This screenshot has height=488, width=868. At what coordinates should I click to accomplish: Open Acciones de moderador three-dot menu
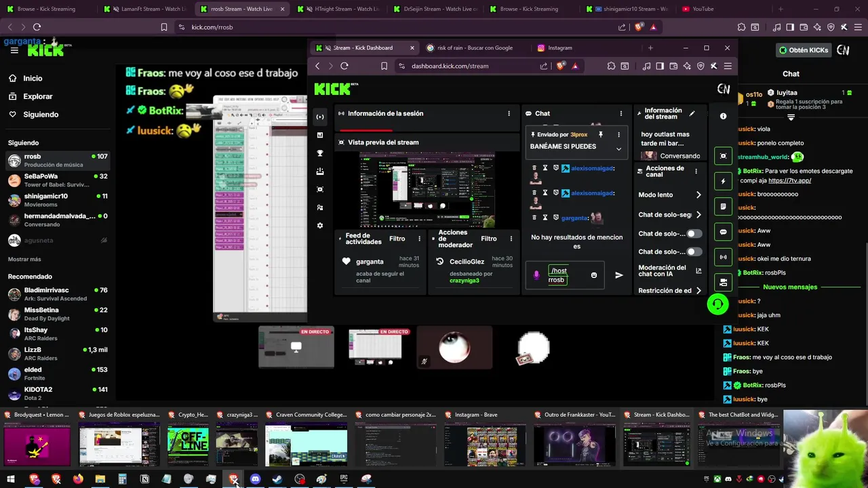click(x=511, y=239)
